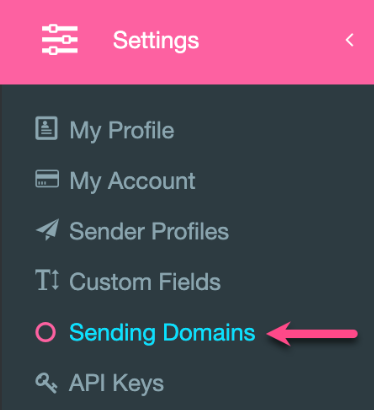This screenshot has height=410, width=374.
Task: Click the Sender Profiles paper plane icon
Action: 47,229
